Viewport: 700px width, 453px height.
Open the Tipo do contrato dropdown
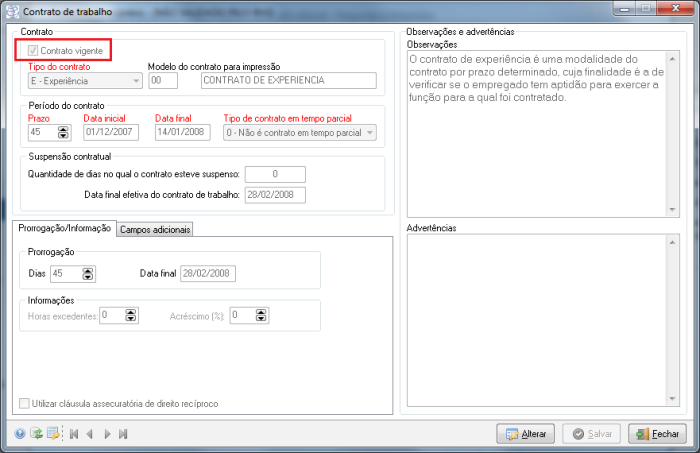(136, 81)
